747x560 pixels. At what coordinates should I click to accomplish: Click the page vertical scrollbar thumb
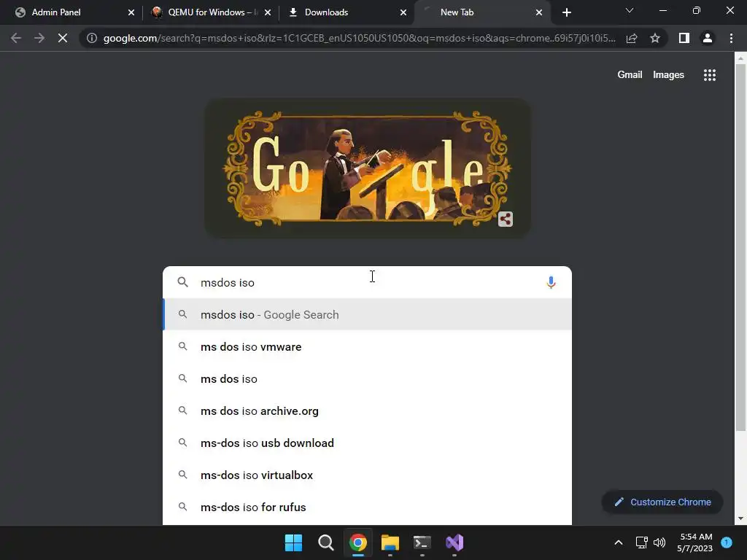click(x=740, y=248)
